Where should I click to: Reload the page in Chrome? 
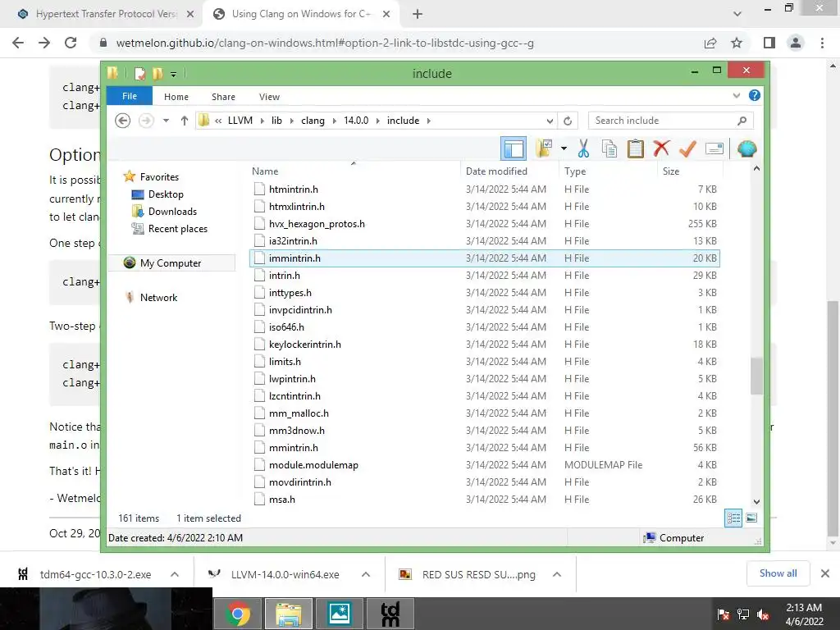coord(71,43)
